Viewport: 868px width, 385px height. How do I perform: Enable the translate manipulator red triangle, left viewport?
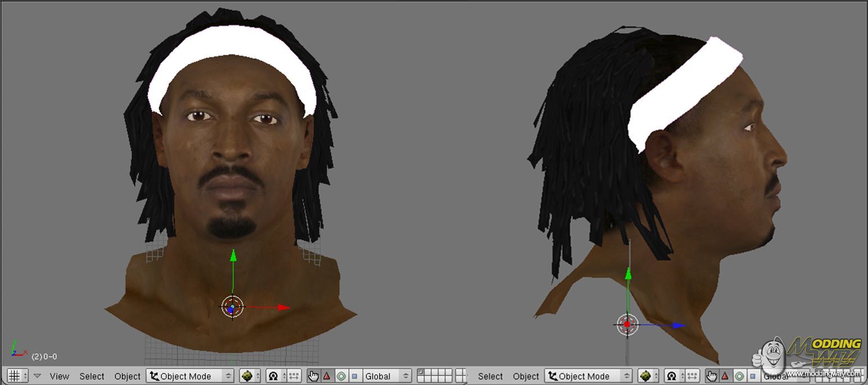pyautogui.click(x=326, y=376)
